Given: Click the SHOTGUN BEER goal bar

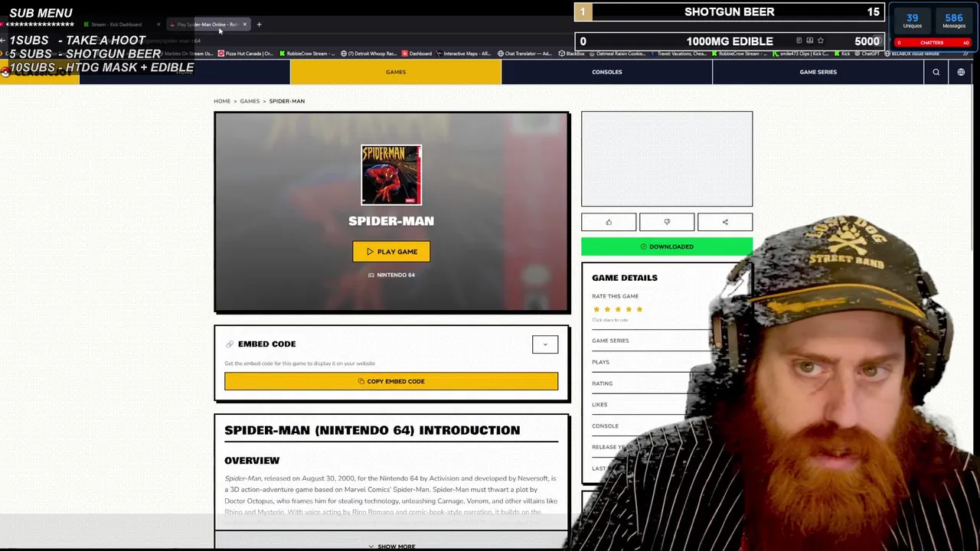Looking at the screenshot, I should (x=729, y=12).
